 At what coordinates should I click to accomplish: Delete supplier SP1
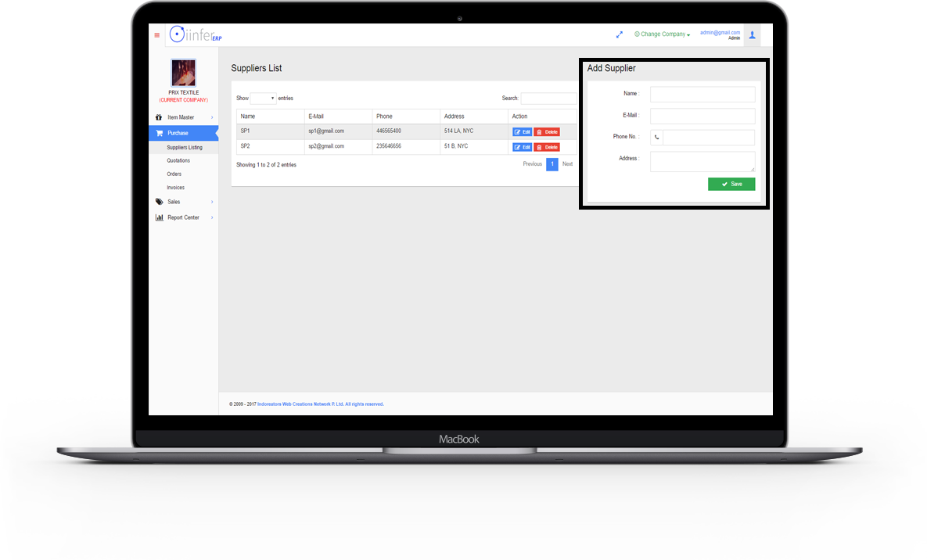547,132
